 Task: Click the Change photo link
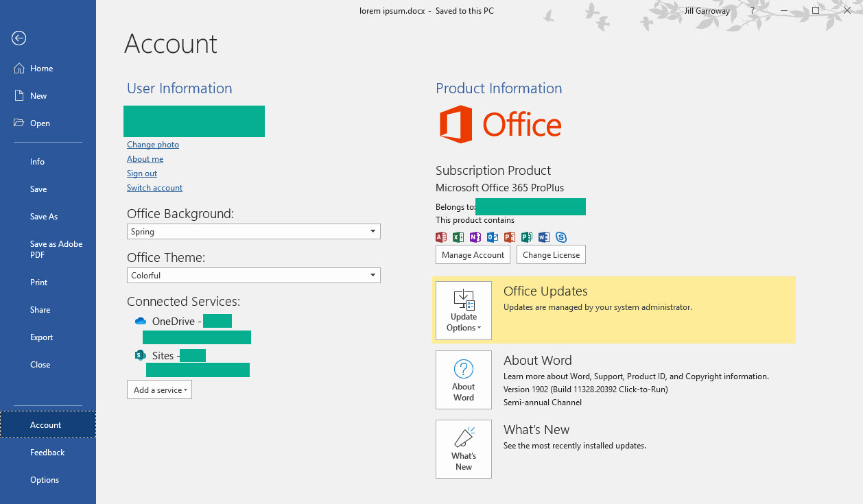tap(153, 145)
